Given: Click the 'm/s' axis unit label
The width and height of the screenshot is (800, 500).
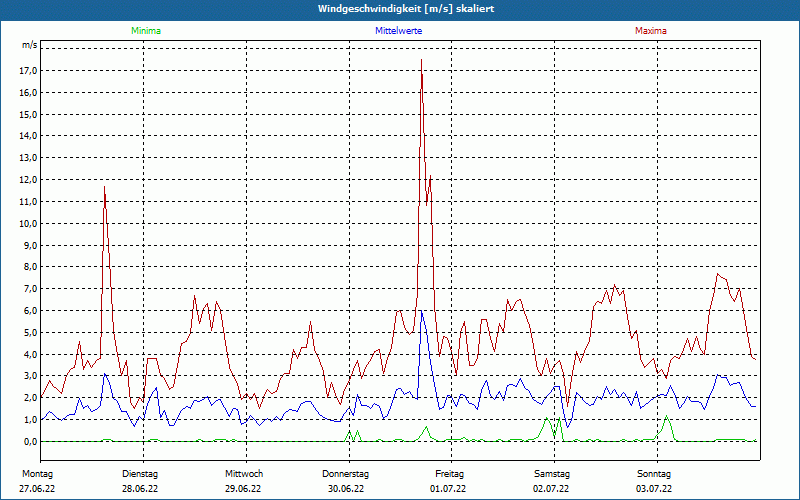Looking at the screenshot, I should pyautogui.click(x=30, y=45).
